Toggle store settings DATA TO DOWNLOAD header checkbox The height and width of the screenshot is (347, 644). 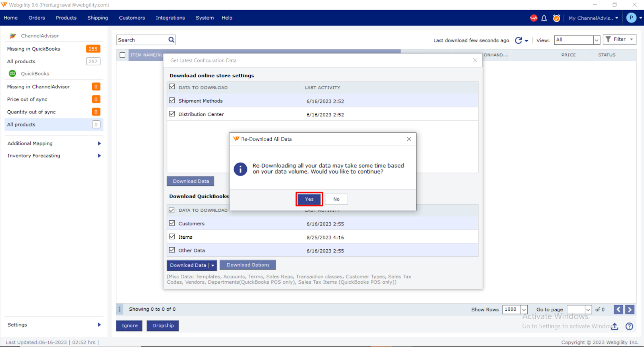172,87
